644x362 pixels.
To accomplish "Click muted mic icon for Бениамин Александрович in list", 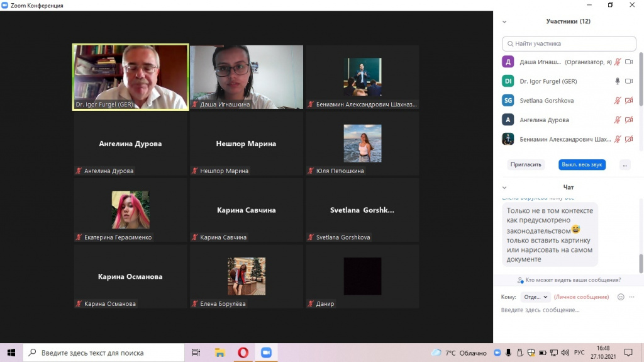I will coord(618,140).
